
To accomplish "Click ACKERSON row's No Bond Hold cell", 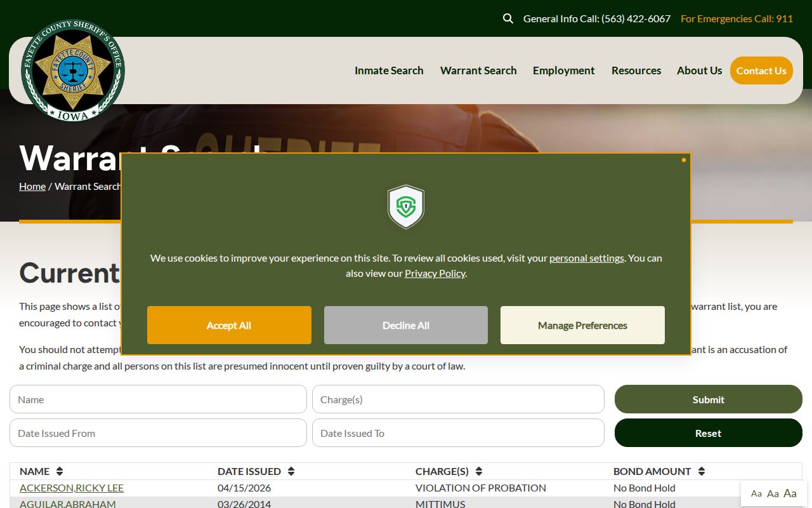I will pos(645,488).
